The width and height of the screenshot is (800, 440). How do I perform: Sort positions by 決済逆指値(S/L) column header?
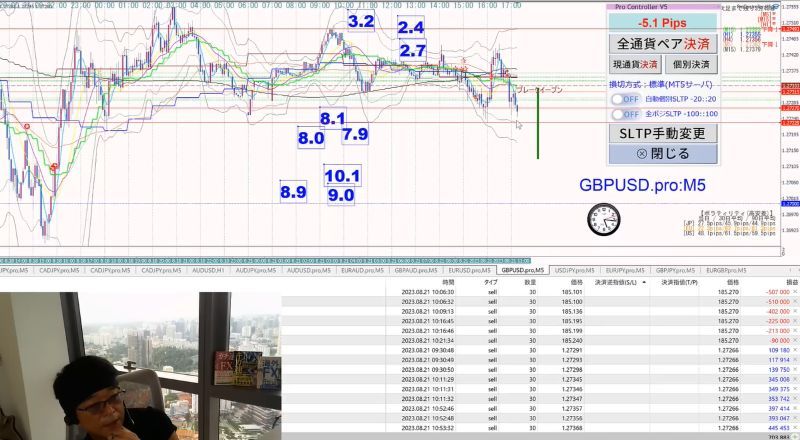pos(615,282)
